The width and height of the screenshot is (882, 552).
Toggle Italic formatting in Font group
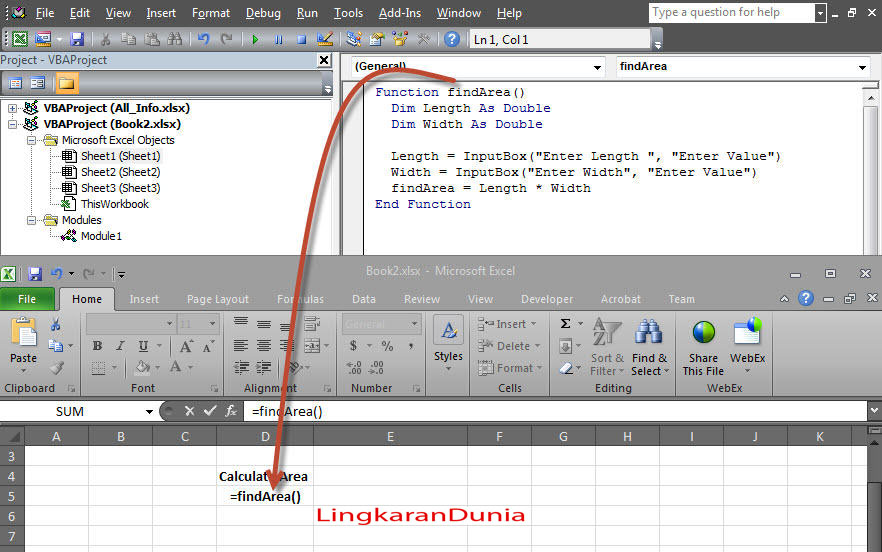[120, 345]
